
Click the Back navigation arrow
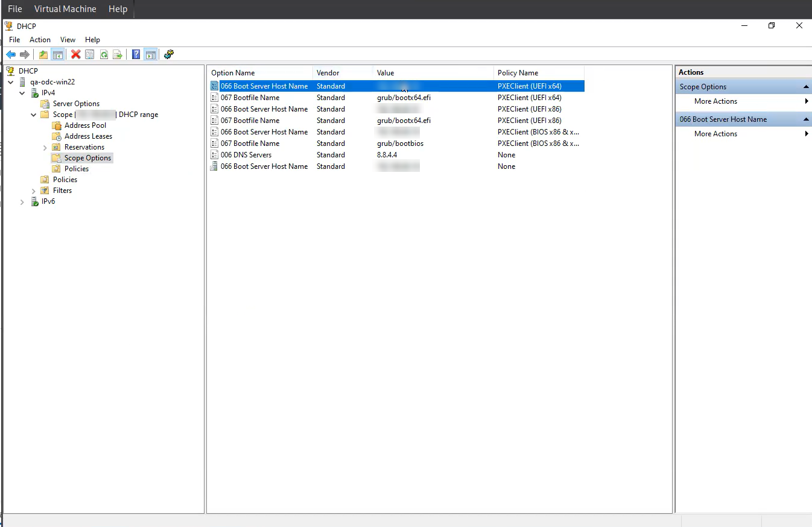click(x=10, y=54)
